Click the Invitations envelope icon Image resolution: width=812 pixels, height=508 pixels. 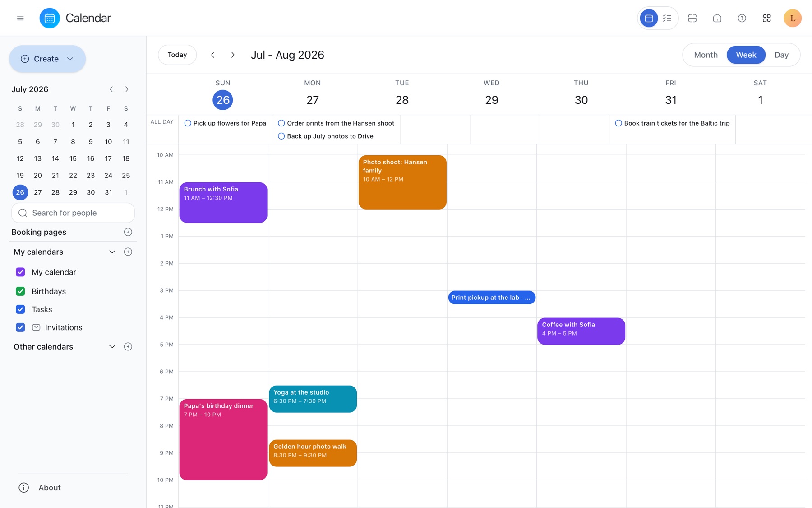pos(36,327)
